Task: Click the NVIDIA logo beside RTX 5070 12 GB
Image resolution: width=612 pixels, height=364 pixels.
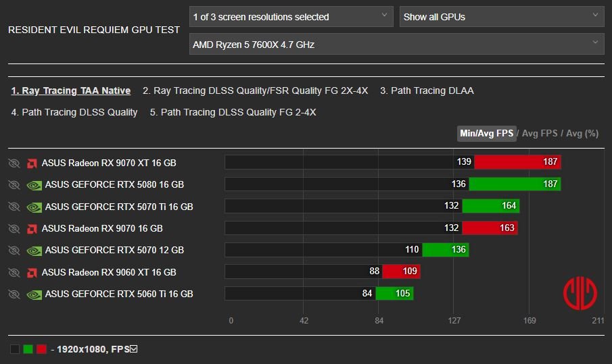Action: 34,251
